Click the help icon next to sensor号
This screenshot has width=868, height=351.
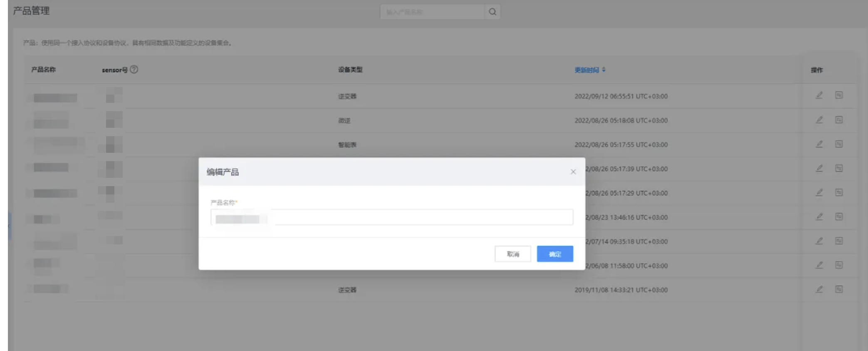pos(134,70)
